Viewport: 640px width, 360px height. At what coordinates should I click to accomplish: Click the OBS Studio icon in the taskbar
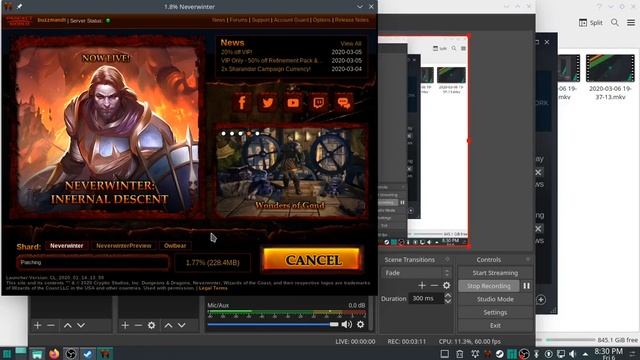pyautogui.click(x=71, y=353)
